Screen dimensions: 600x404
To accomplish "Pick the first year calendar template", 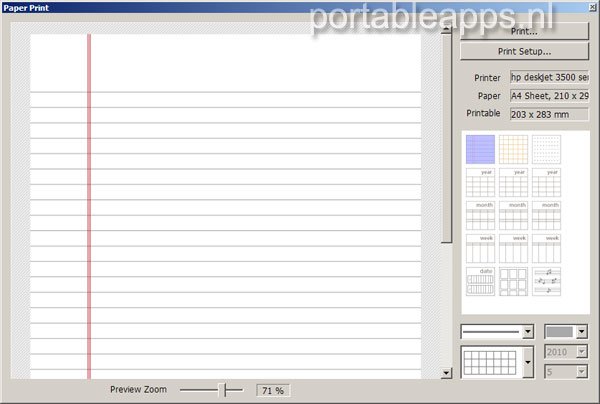I will pos(480,182).
